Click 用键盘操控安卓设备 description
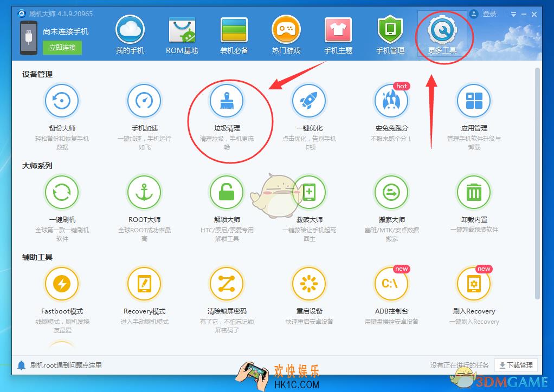The image size is (554, 392). pos(391,322)
